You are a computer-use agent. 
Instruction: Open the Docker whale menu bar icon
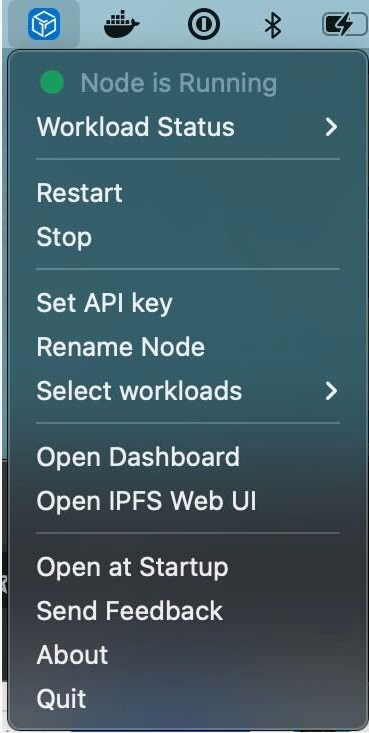pos(122,25)
